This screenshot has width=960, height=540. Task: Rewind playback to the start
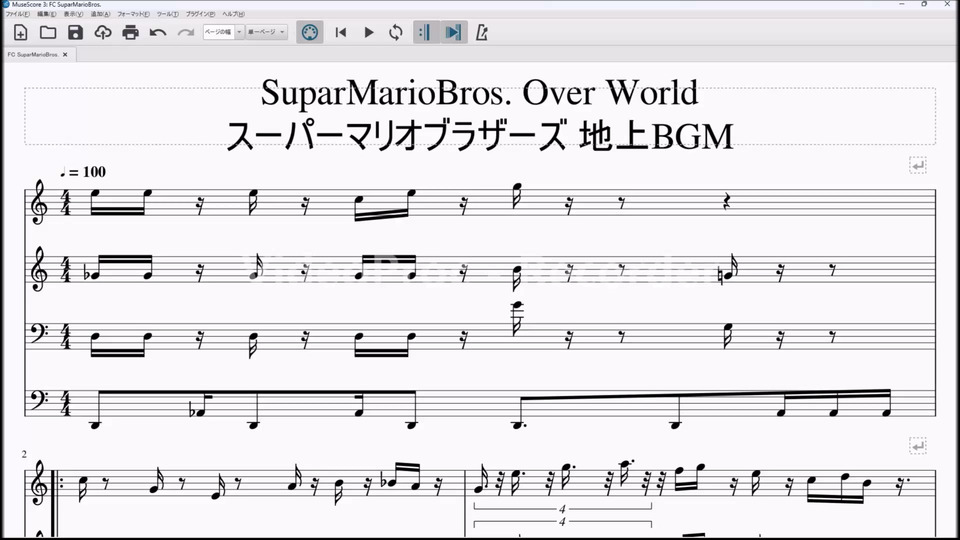coord(341,32)
